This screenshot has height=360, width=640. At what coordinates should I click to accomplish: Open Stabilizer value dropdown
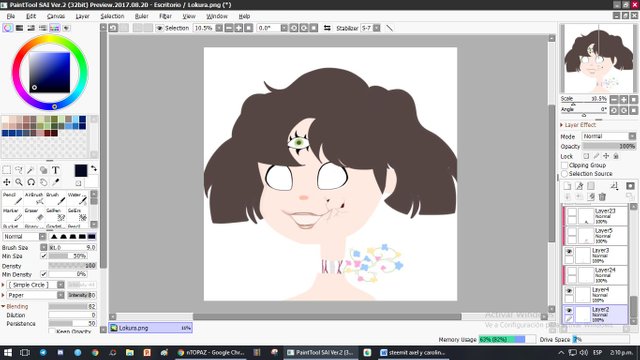pyautogui.click(x=377, y=28)
